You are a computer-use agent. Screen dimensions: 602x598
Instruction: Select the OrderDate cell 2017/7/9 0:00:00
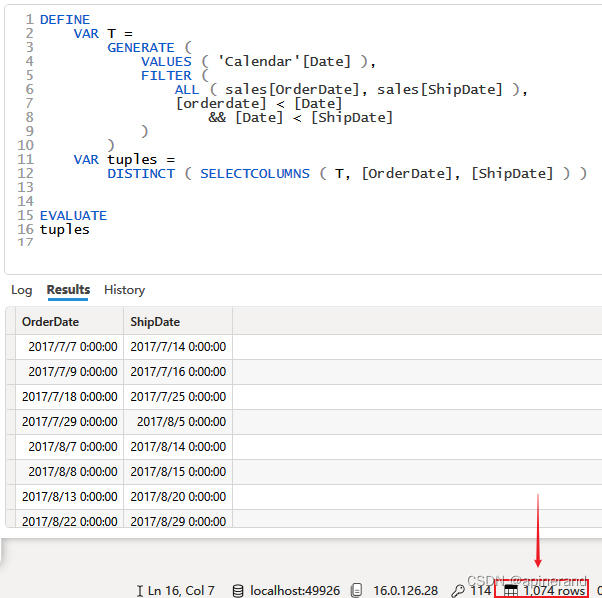[x=70, y=372]
